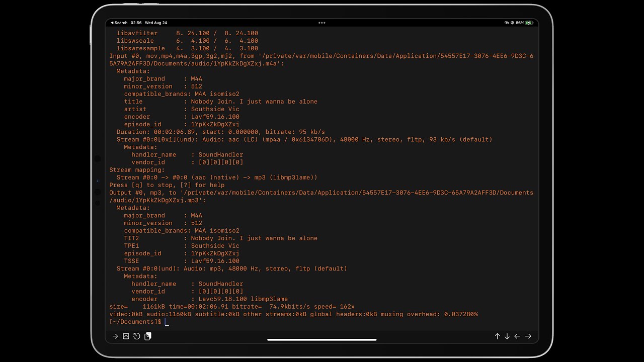
Task: Click the libavfilter version line
Action: pos(187,33)
